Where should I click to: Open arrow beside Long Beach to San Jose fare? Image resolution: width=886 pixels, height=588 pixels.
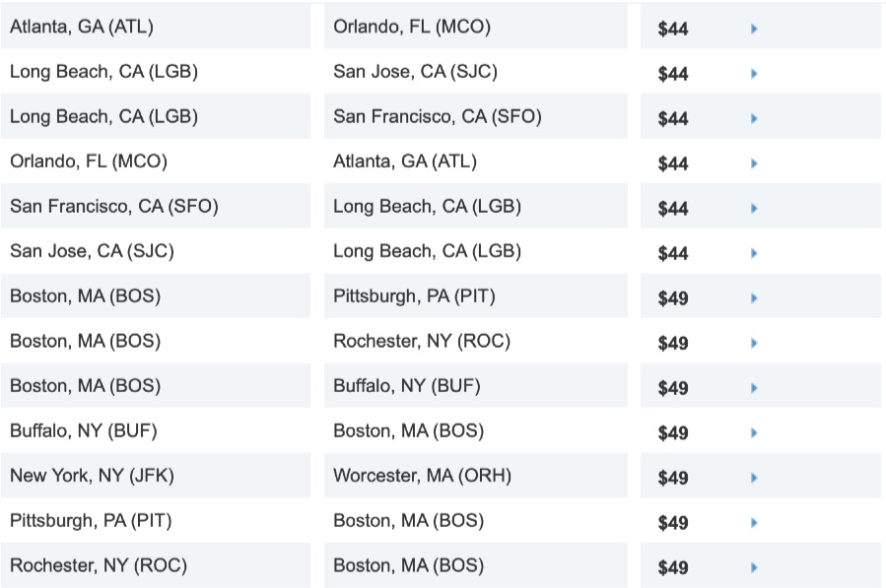(754, 74)
